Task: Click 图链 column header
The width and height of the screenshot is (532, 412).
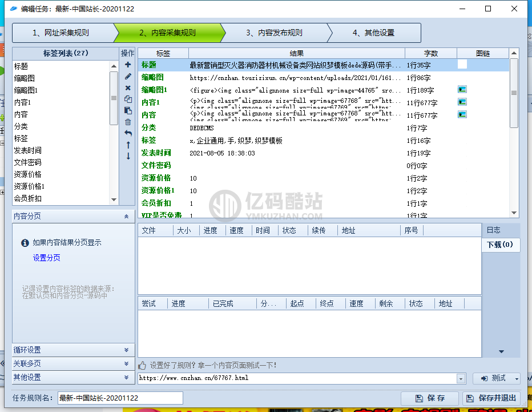Action: coord(483,53)
